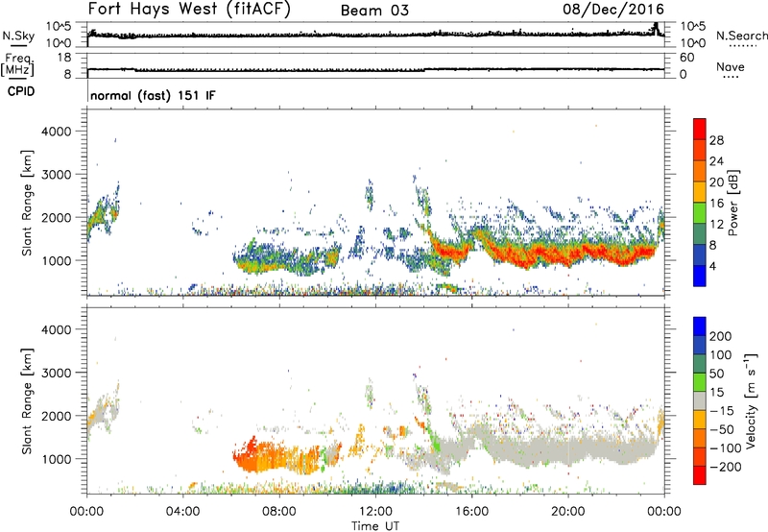Screen dimensions: 768x532
Task: Pick the red top segment of Power color bar
Action: (700, 129)
